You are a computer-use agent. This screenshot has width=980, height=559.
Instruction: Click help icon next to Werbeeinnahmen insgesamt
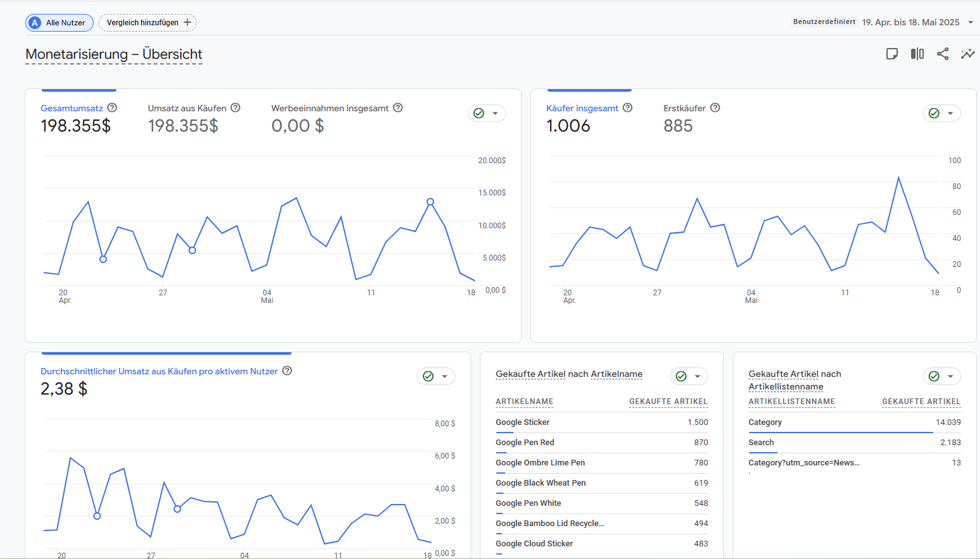398,108
